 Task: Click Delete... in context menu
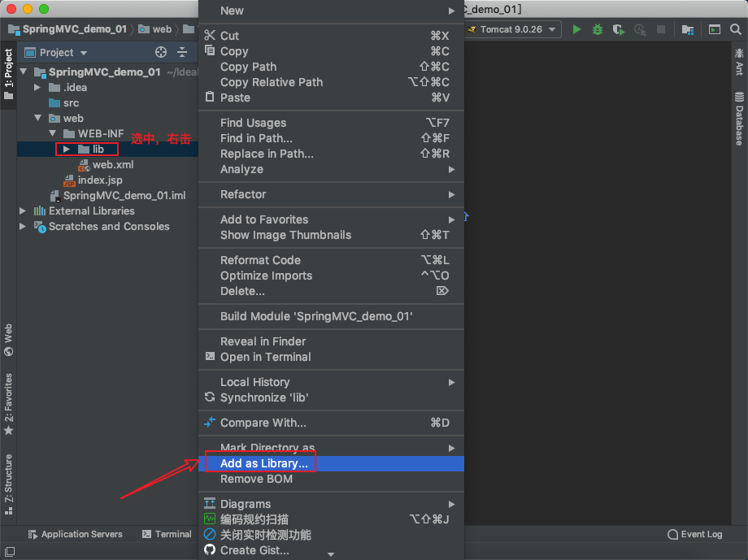[x=331, y=291]
